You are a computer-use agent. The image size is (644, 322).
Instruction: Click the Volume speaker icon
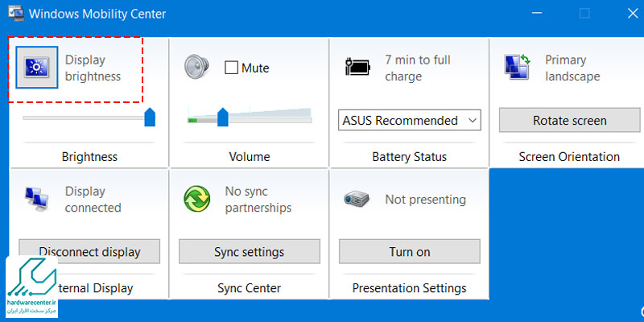tap(196, 67)
